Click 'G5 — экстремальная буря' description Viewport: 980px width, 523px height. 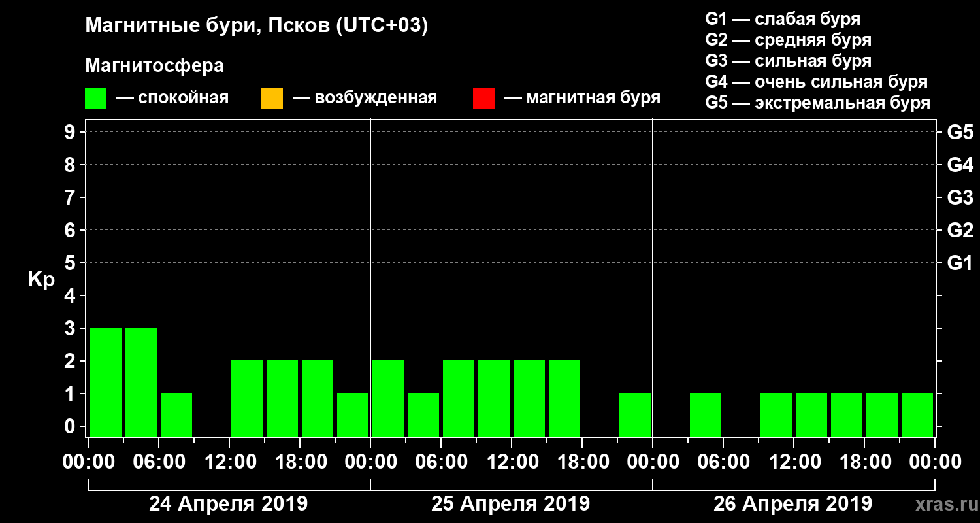click(817, 103)
